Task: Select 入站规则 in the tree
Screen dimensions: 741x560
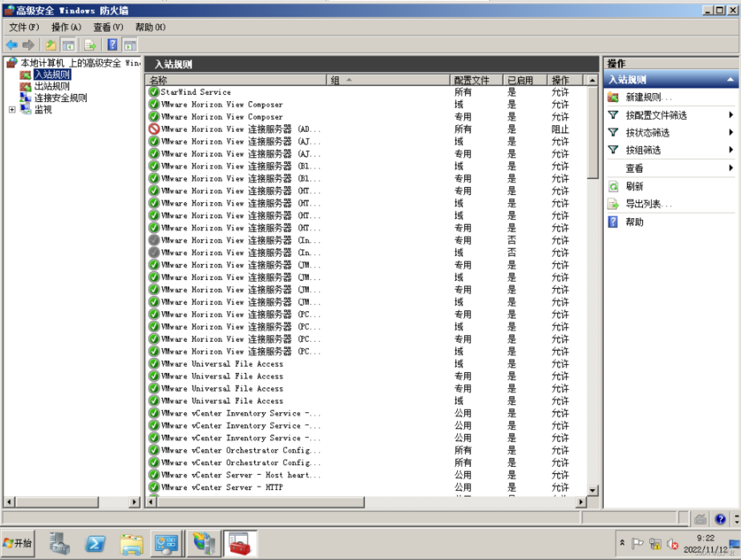Action: [x=52, y=75]
